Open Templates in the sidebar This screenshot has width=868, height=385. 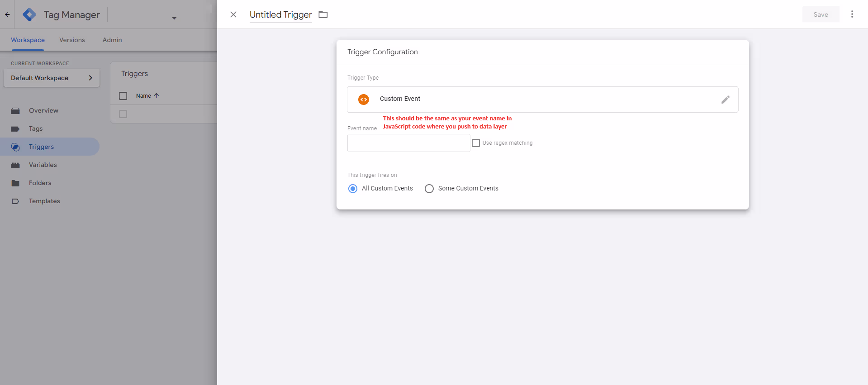click(44, 201)
